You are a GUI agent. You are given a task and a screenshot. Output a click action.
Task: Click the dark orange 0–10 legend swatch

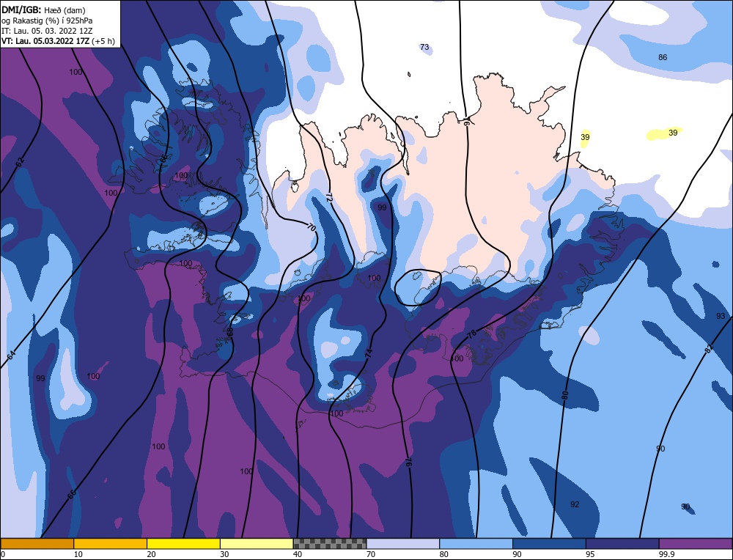(37, 544)
